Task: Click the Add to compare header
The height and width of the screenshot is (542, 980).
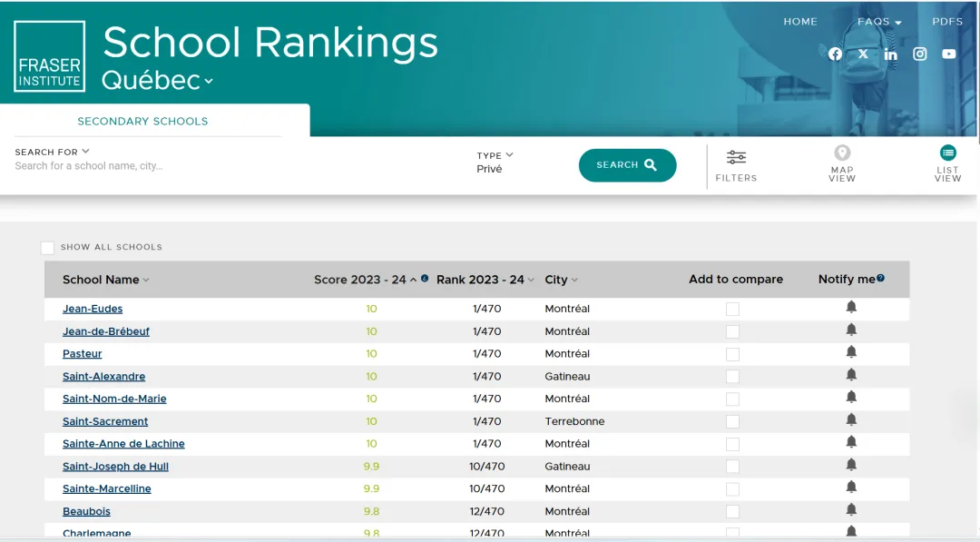Action: tap(736, 280)
